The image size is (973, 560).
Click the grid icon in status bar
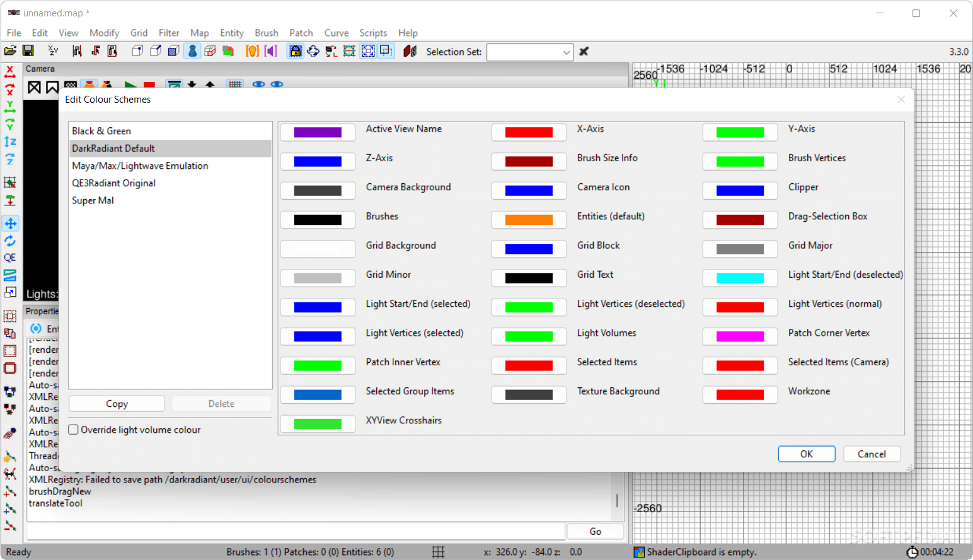439,552
